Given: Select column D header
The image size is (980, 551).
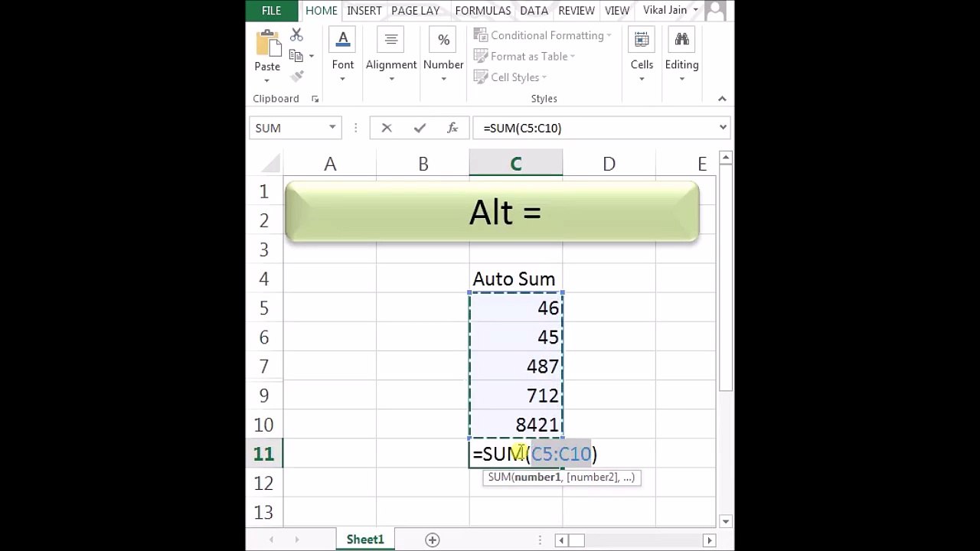Looking at the screenshot, I should pyautogui.click(x=609, y=164).
